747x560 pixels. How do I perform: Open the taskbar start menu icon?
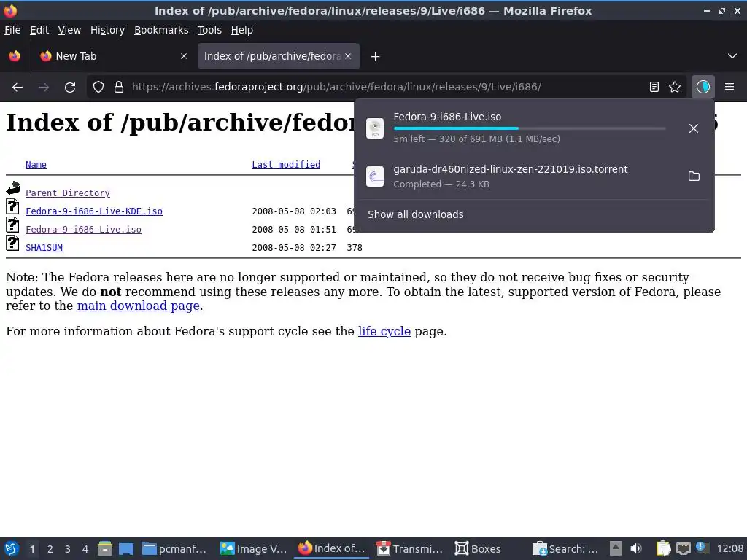click(12, 548)
